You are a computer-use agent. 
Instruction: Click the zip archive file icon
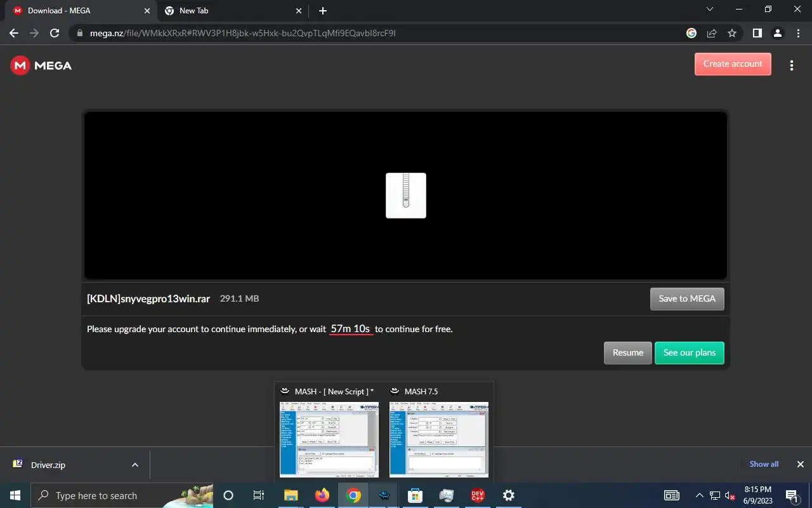point(406,196)
